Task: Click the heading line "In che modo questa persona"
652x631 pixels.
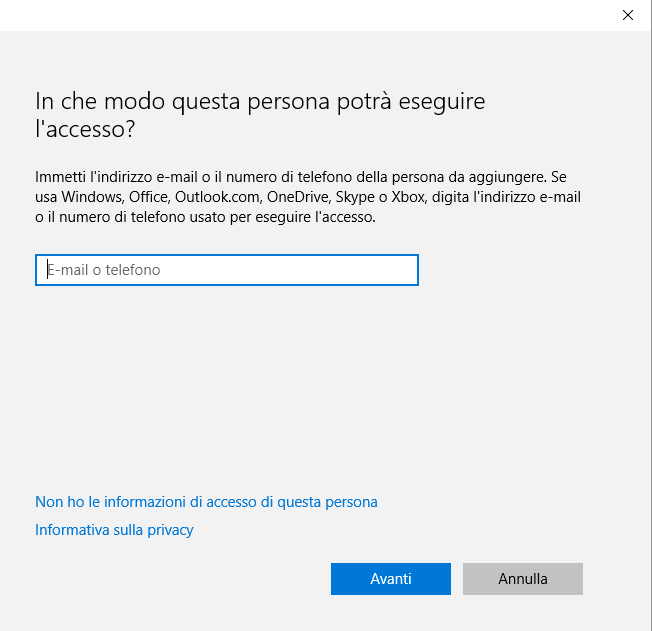Action: [x=260, y=101]
